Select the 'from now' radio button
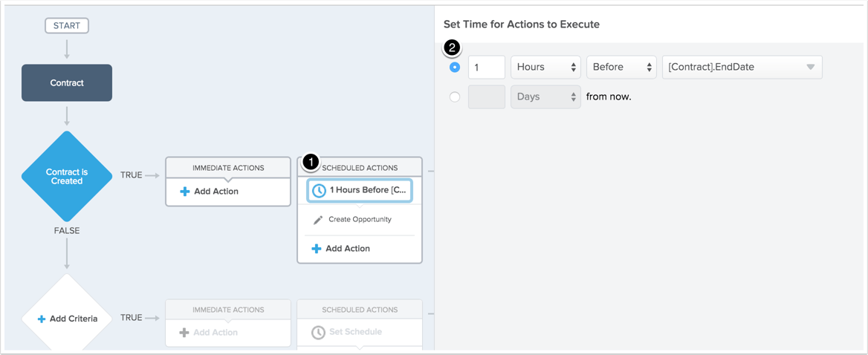The width and height of the screenshot is (868, 355). point(455,97)
